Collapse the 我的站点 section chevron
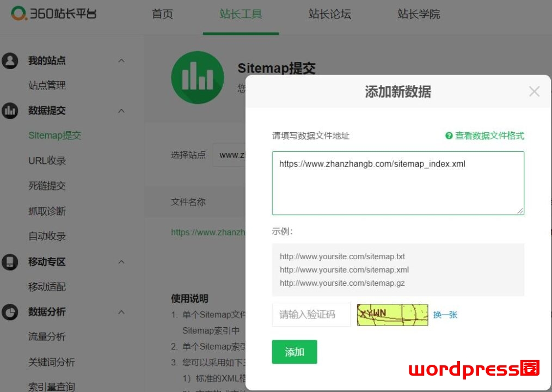This screenshot has height=392, width=552. (x=121, y=60)
